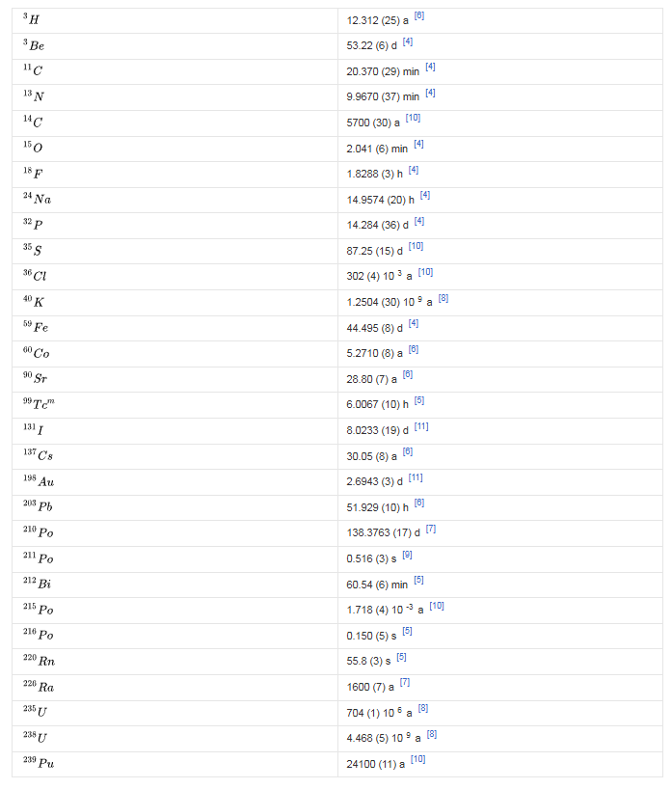Open the reference link for 20.370 min
The width and height of the screenshot is (672, 789).
click(x=430, y=68)
